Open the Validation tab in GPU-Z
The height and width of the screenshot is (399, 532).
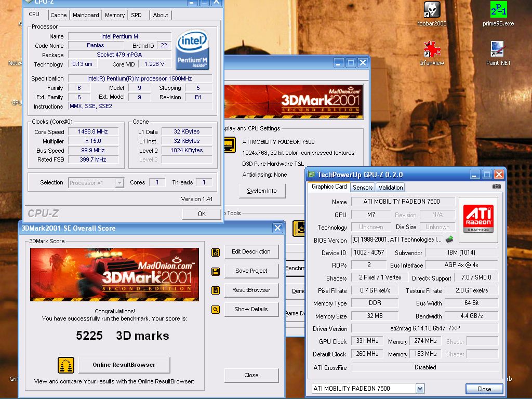tap(391, 187)
